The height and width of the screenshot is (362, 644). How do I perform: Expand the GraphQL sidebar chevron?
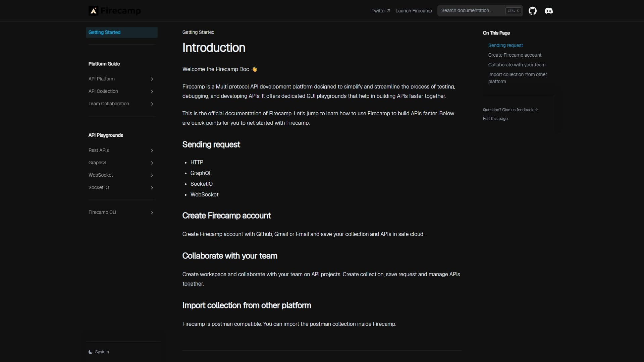[x=152, y=163]
